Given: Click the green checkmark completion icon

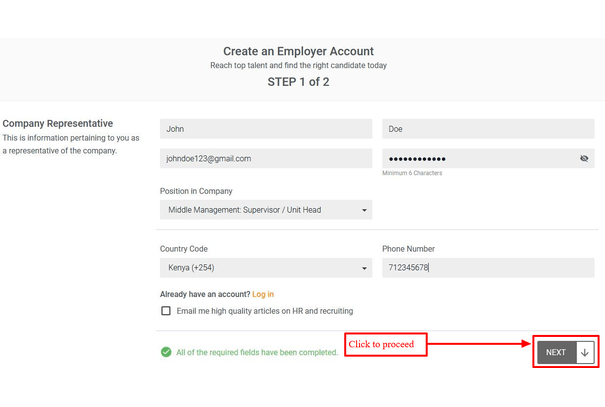Looking at the screenshot, I should click(166, 352).
